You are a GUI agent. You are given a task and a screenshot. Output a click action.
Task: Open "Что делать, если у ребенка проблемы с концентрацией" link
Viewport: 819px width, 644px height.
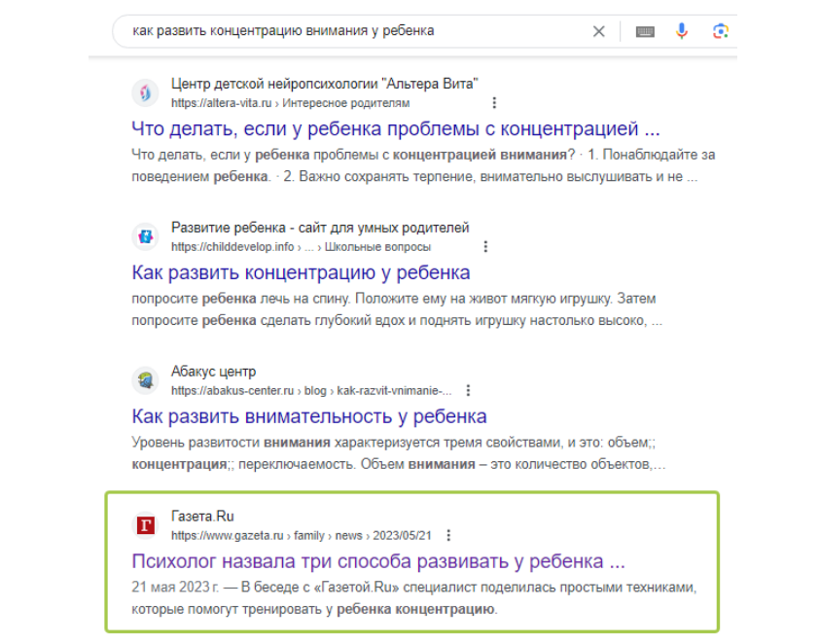tap(396, 128)
